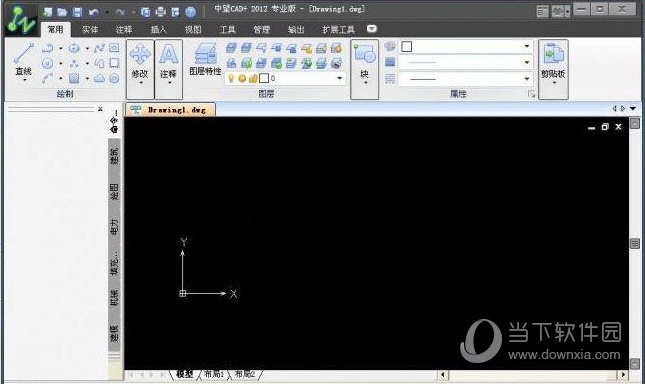Click the Undo arrow icon
The image size is (645, 384).
(94, 12)
